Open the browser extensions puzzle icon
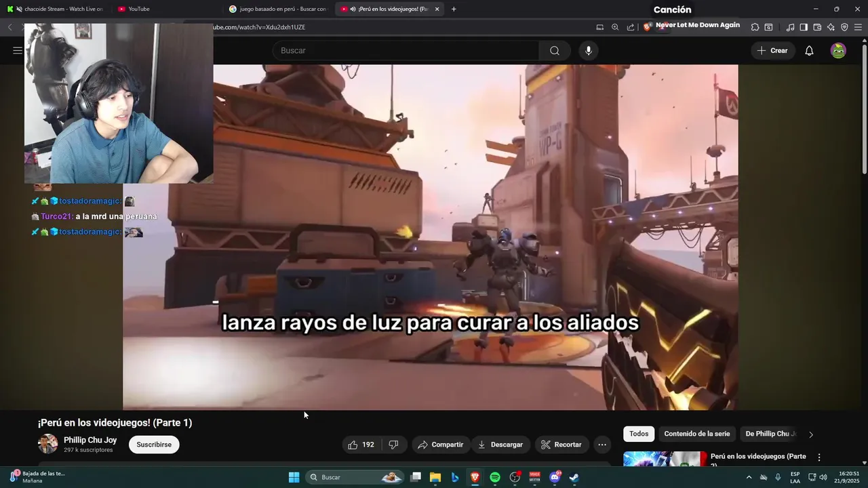This screenshot has width=868, height=488. (755, 27)
